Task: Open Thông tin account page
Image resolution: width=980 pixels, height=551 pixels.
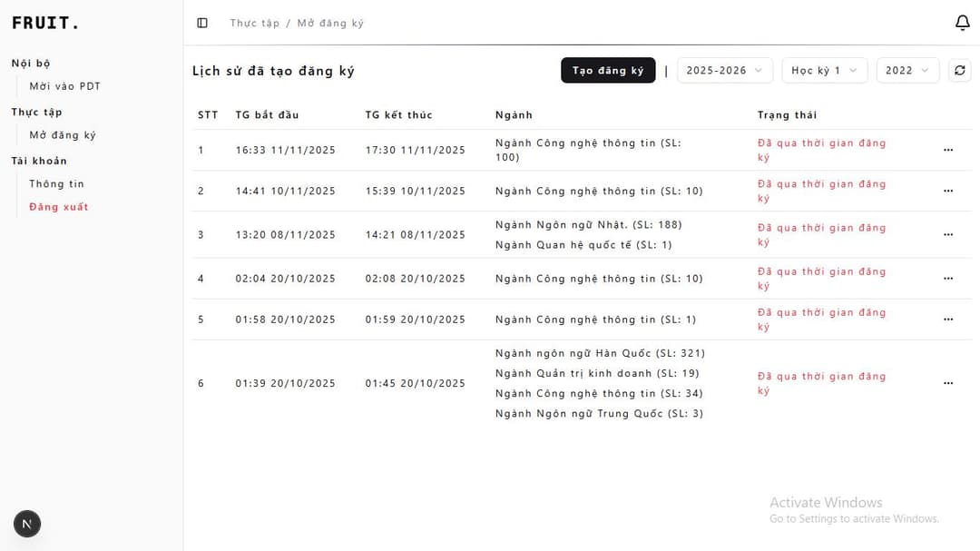Action: click(56, 183)
